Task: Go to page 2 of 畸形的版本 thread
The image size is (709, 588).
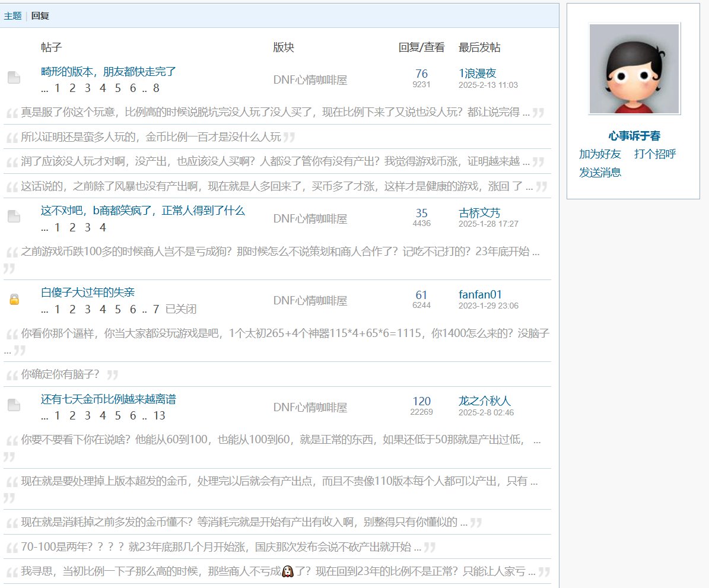Action: 72,88
